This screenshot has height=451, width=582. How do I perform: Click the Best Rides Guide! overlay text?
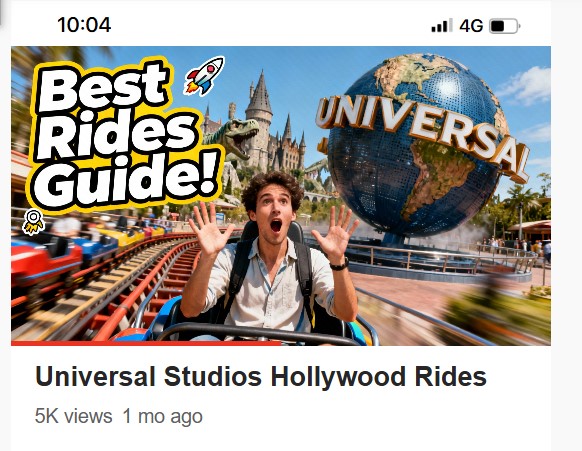coord(125,134)
